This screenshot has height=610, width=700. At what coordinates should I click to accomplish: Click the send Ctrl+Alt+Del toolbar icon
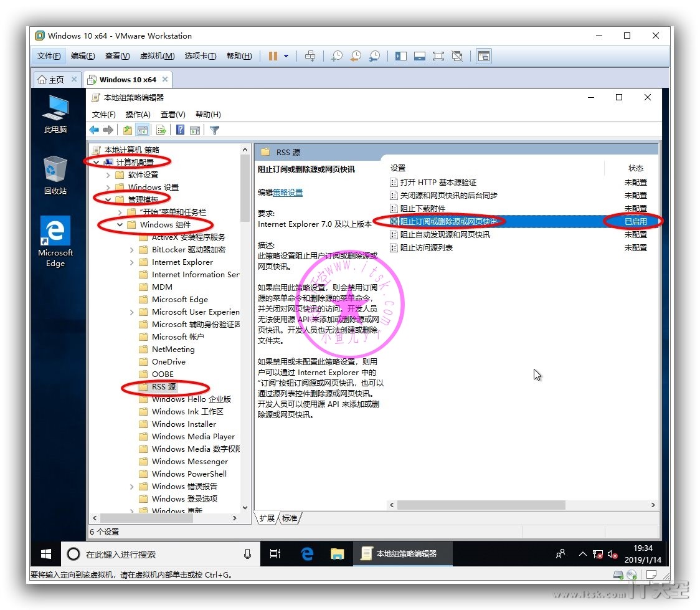tap(310, 56)
